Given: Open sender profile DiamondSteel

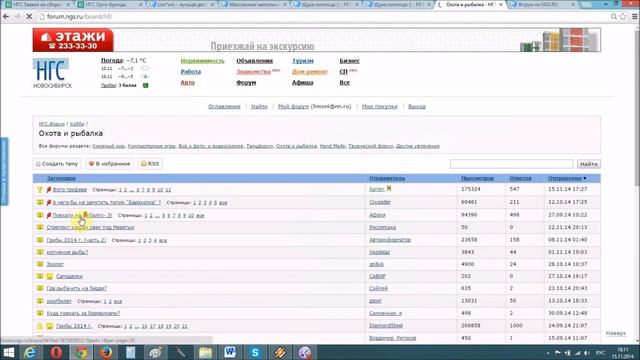Looking at the screenshot, I should 386,326.
